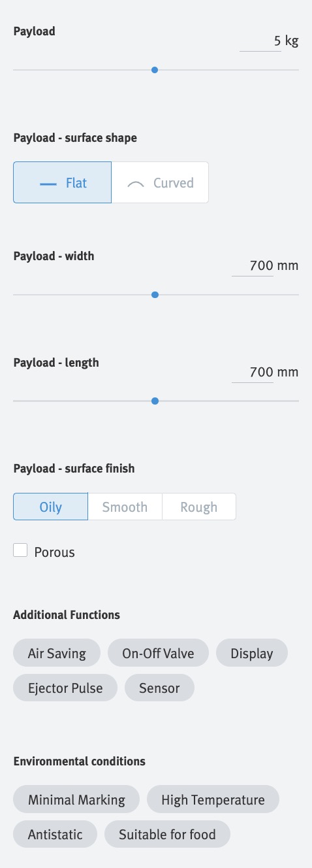Click the Payload weight slider handle
The width and height of the screenshot is (312, 868).
[155, 69]
